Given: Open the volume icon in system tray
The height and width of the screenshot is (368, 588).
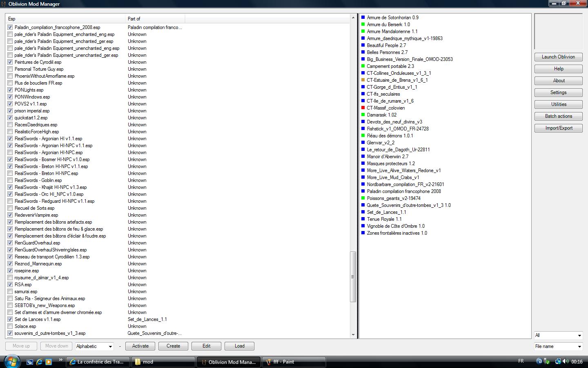Looking at the screenshot, I should click(x=566, y=361).
